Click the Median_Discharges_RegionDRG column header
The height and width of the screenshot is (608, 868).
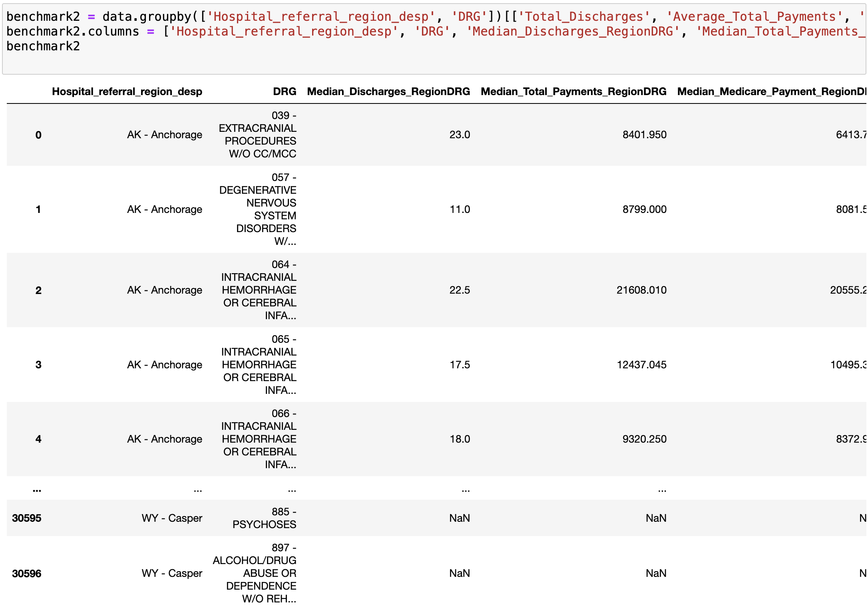pos(388,91)
